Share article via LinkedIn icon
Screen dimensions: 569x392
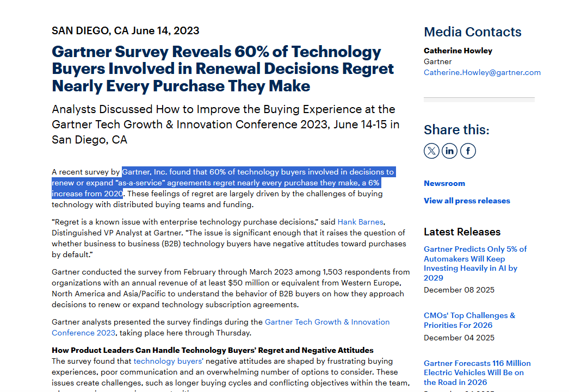(x=450, y=151)
